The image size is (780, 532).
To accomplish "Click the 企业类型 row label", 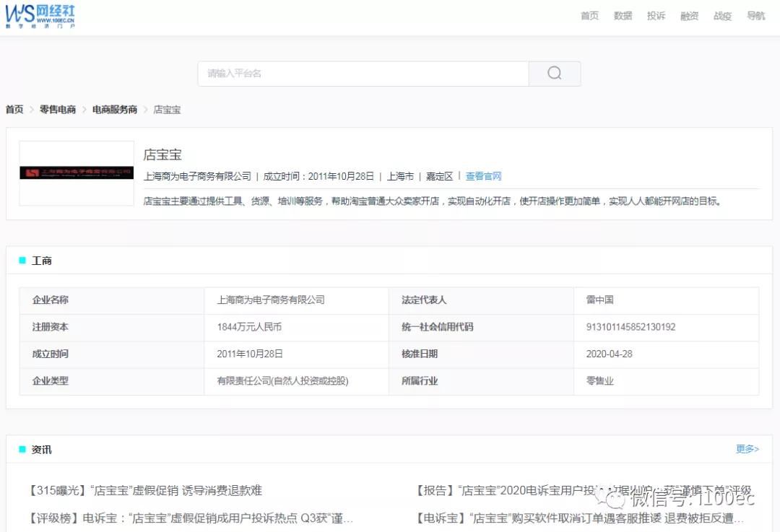I will click(51, 381).
